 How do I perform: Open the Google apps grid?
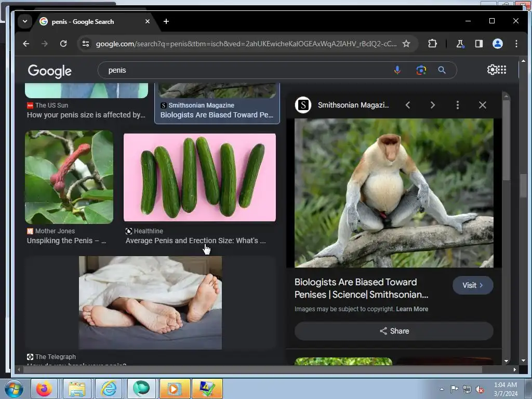502,70
